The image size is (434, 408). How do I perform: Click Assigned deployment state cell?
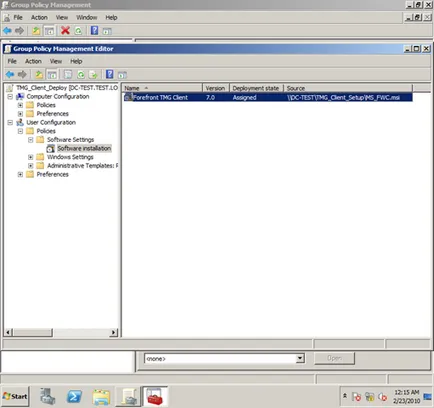tap(244, 97)
